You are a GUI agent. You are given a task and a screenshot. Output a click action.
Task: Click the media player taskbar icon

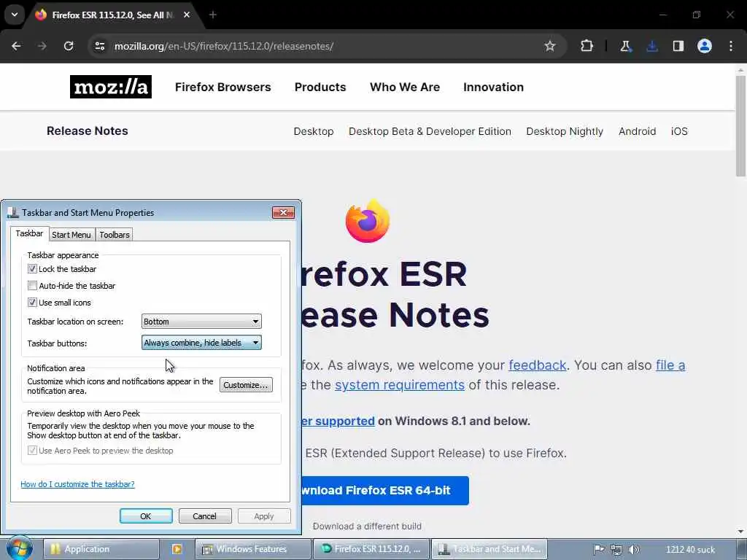177,549
